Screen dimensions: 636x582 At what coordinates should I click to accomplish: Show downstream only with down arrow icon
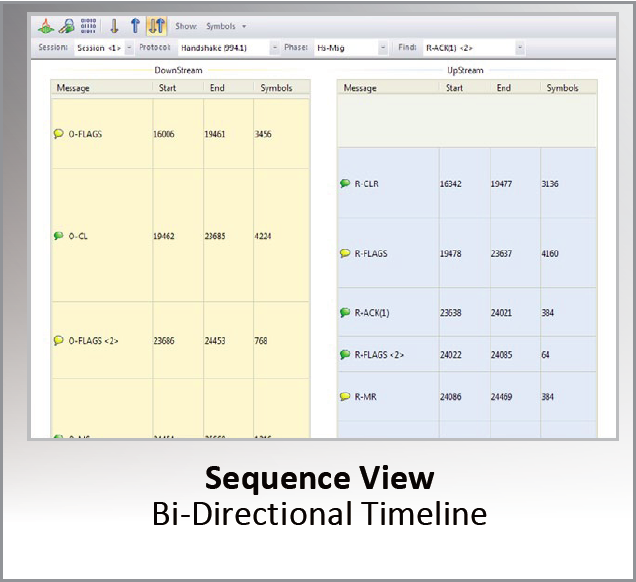click(x=114, y=26)
